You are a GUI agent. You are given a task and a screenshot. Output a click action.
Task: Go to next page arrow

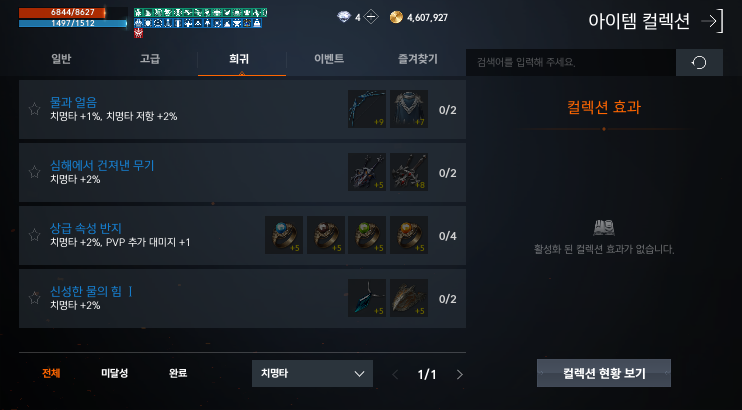point(459,374)
